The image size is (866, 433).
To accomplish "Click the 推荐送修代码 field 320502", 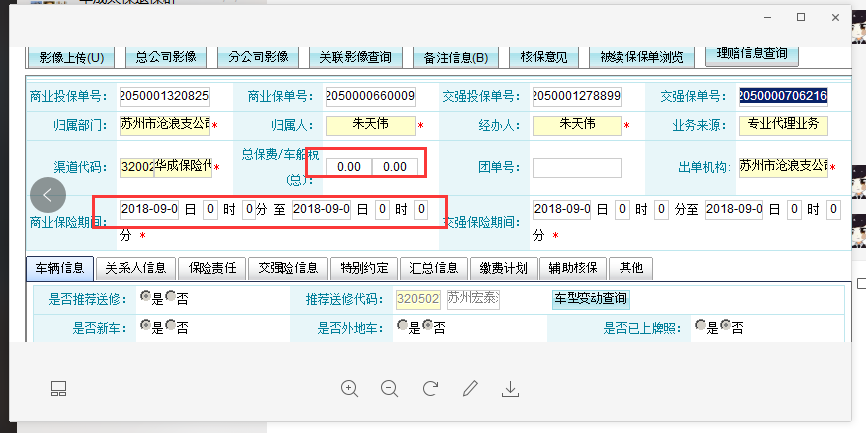I will point(419,299).
